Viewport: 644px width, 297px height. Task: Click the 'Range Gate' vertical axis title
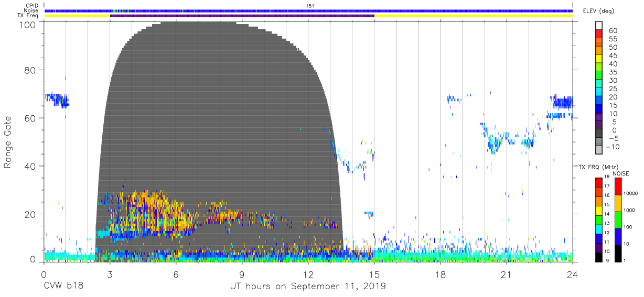coord(8,142)
